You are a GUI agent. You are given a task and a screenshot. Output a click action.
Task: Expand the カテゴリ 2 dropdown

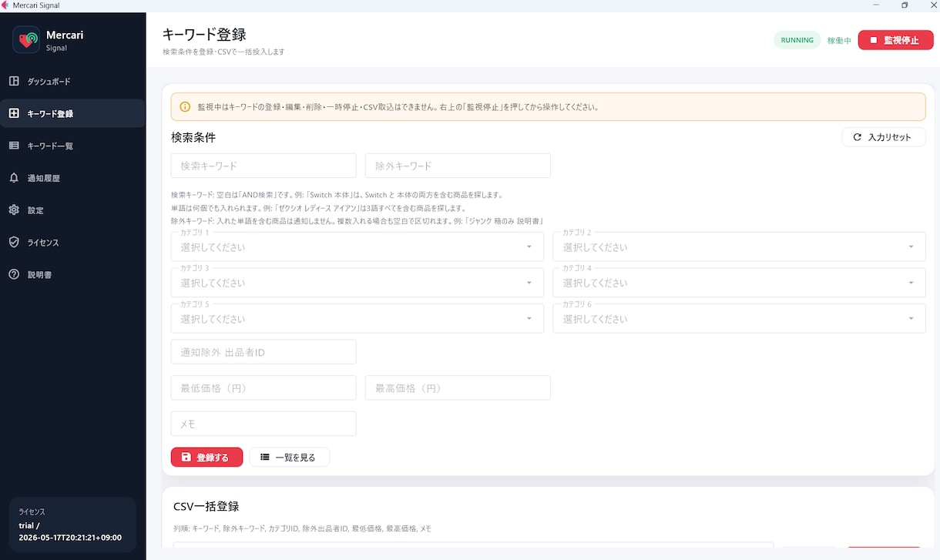[739, 246]
